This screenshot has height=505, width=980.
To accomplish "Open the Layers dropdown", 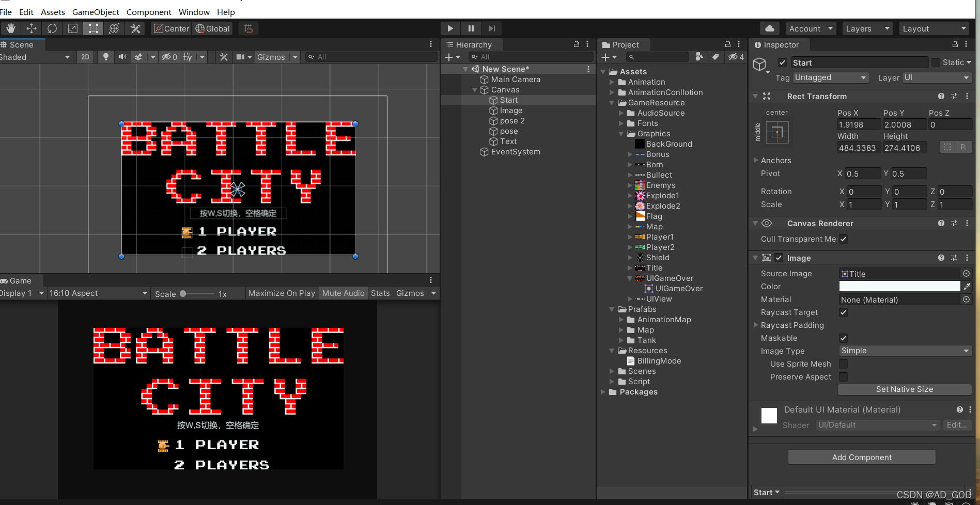I will point(867,28).
